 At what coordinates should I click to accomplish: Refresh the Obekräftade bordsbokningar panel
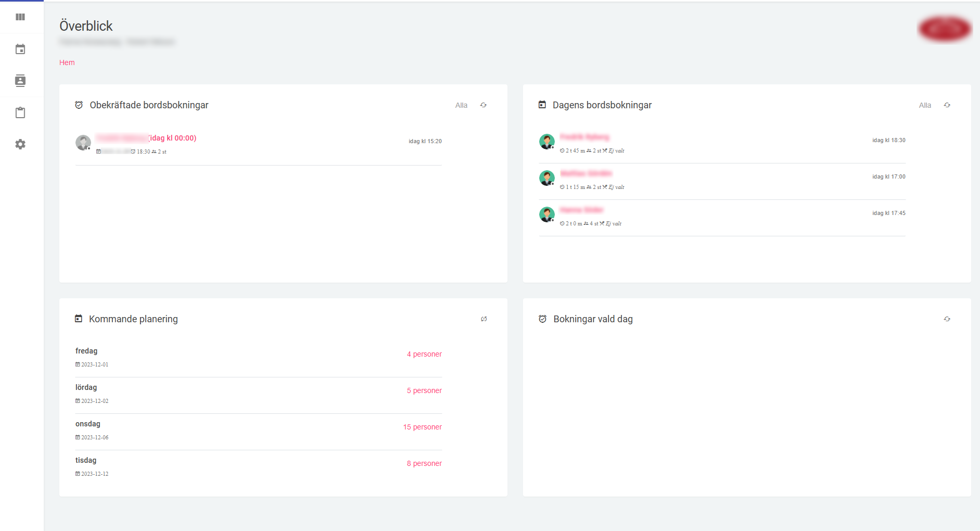click(483, 105)
